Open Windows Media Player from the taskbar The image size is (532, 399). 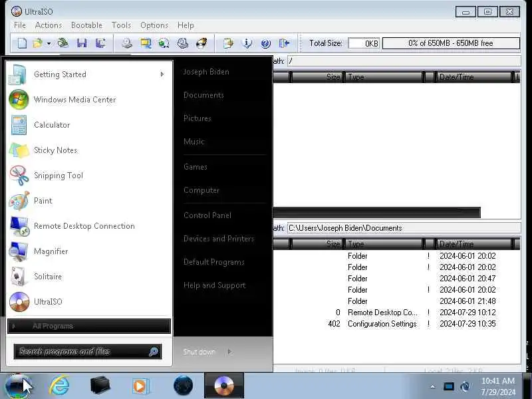pyautogui.click(x=140, y=386)
